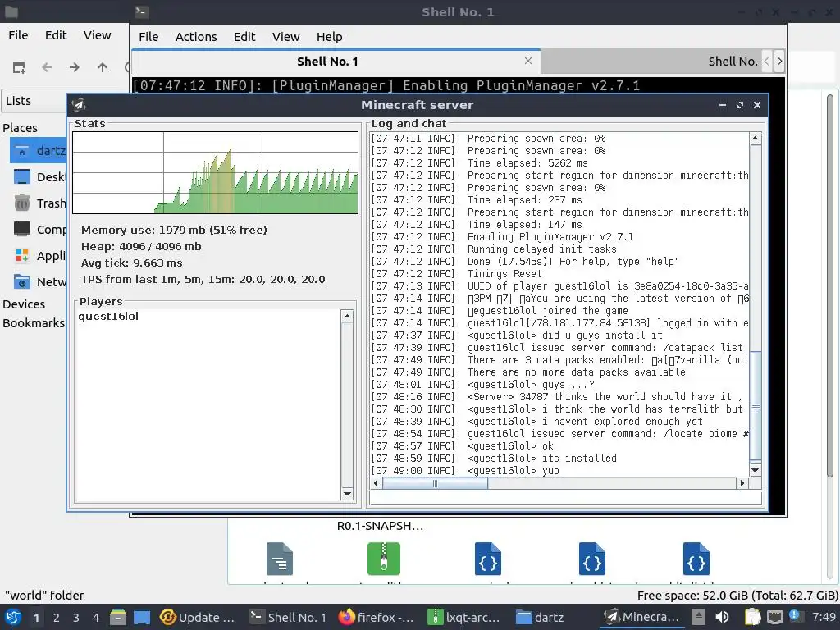Click log horizontal scrollbar left arrow
840x630 pixels.
point(376,483)
